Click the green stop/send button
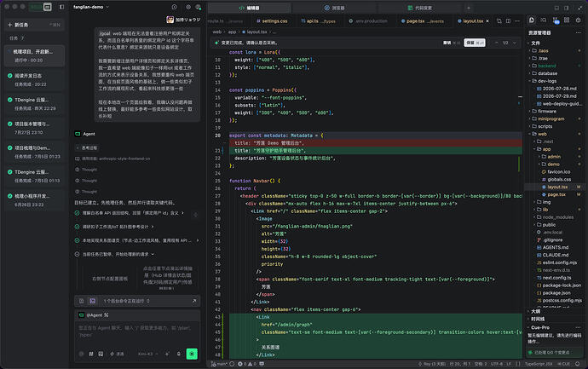This screenshot has width=588, height=369. (192, 354)
